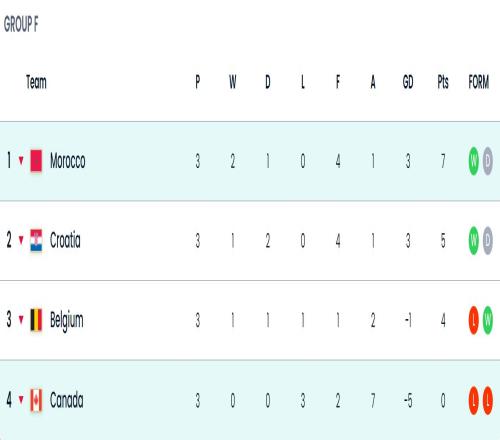Expand the red arrow beside Croatia's rank
Viewport: 500px width, 440px height.
(x=21, y=240)
